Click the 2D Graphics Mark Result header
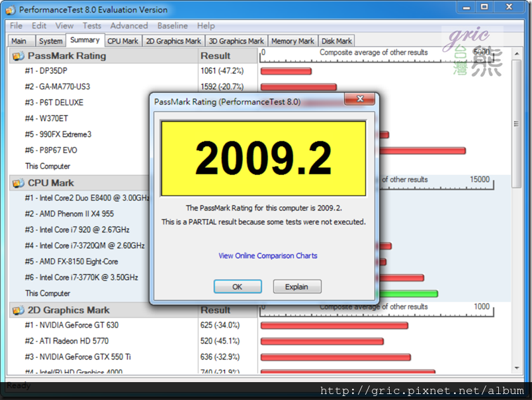This screenshot has width=532, height=400. coord(228,311)
